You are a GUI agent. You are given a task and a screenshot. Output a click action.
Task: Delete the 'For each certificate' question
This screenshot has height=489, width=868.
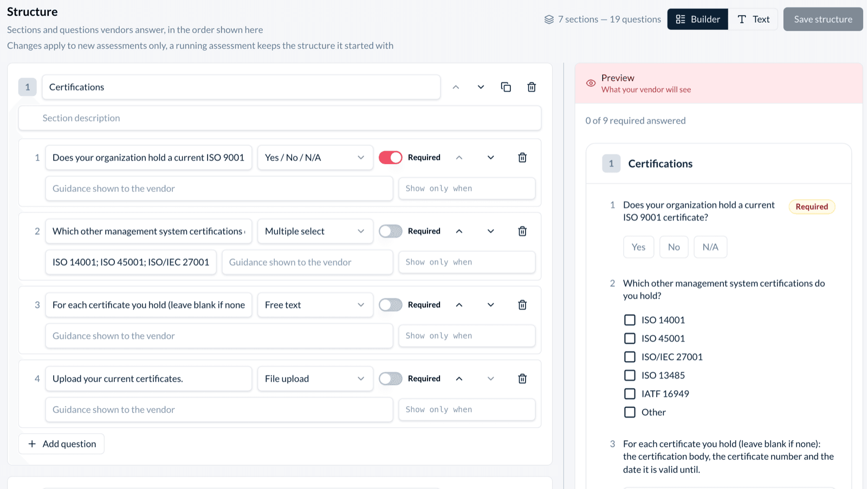522,305
